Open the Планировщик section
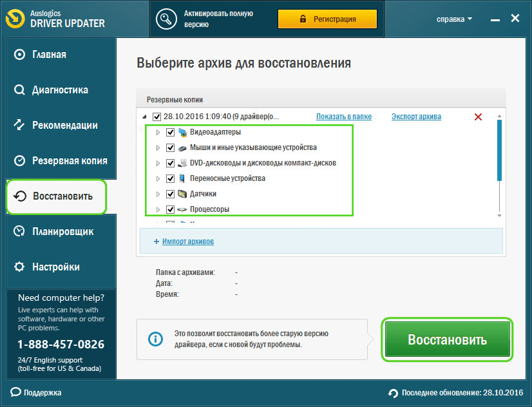The width and height of the screenshot is (532, 407). coord(61,232)
